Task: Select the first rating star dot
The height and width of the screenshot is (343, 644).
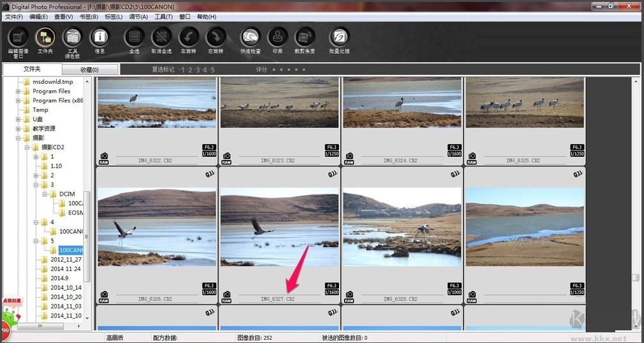Action: pyautogui.click(x=274, y=69)
